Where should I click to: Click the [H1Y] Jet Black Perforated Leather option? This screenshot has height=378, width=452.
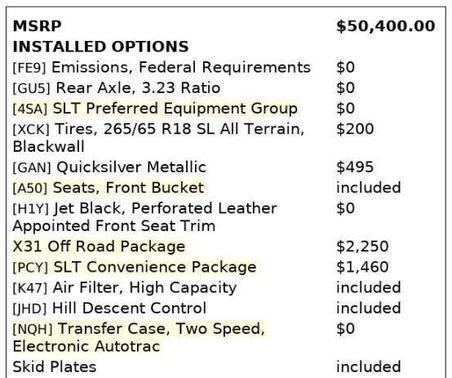pyautogui.click(x=145, y=217)
